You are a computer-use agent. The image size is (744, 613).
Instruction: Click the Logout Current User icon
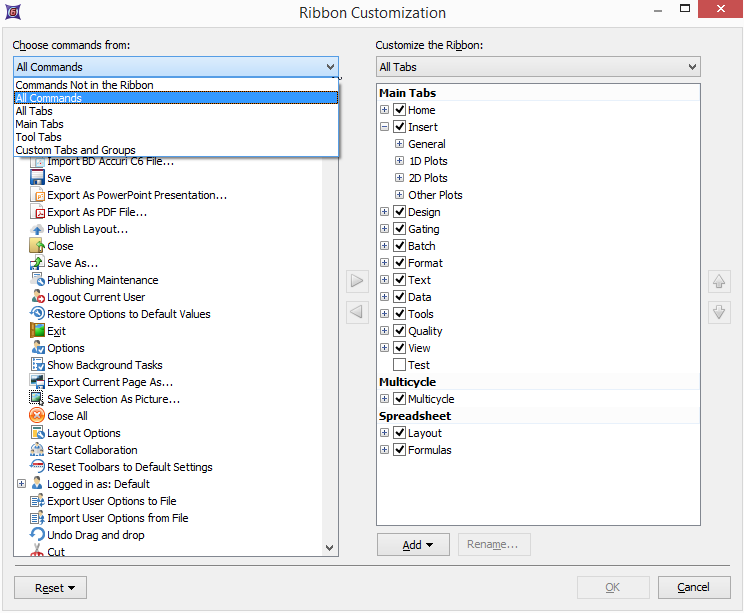point(37,297)
